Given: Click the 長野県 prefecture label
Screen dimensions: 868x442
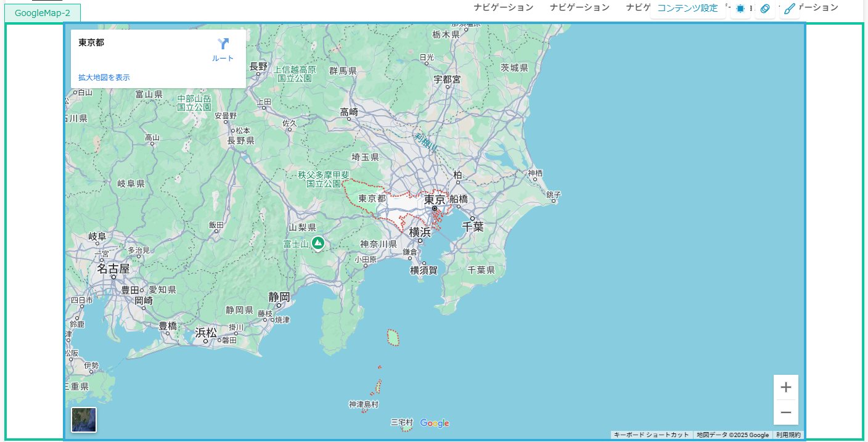Looking at the screenshot, I should [240, 141].
